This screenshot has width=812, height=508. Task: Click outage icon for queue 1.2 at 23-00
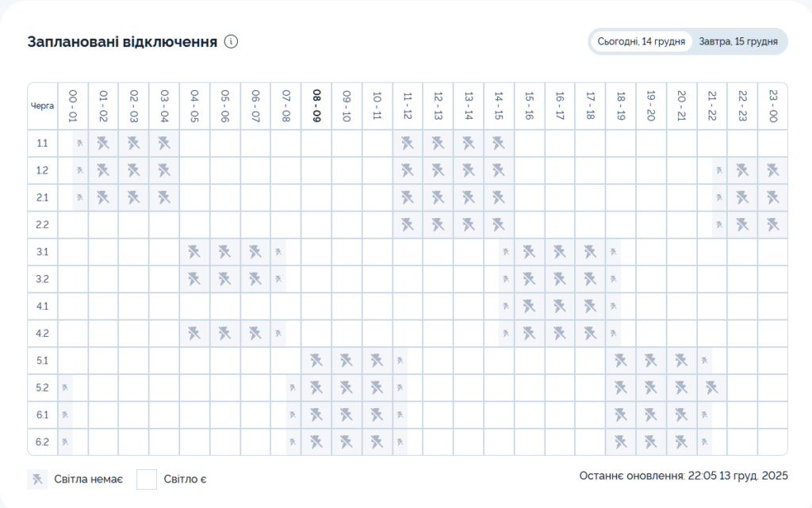(773, 170)
